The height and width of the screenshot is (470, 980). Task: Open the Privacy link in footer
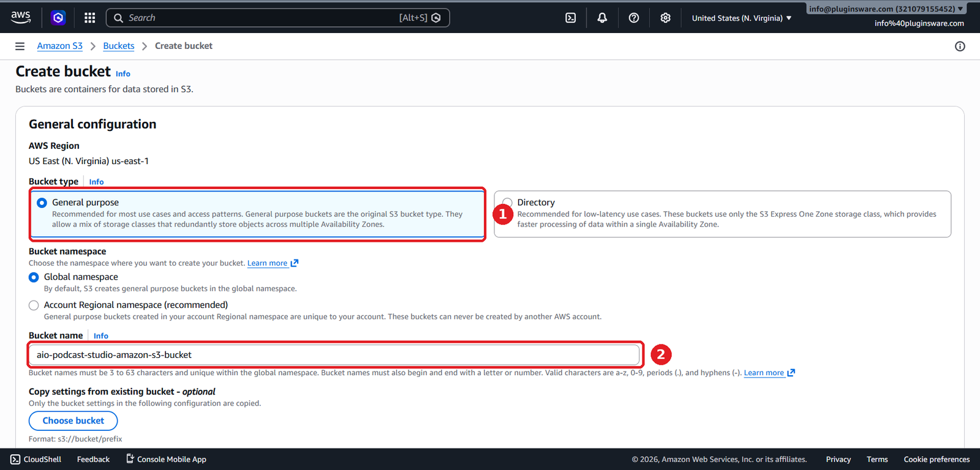coord(839,459)
